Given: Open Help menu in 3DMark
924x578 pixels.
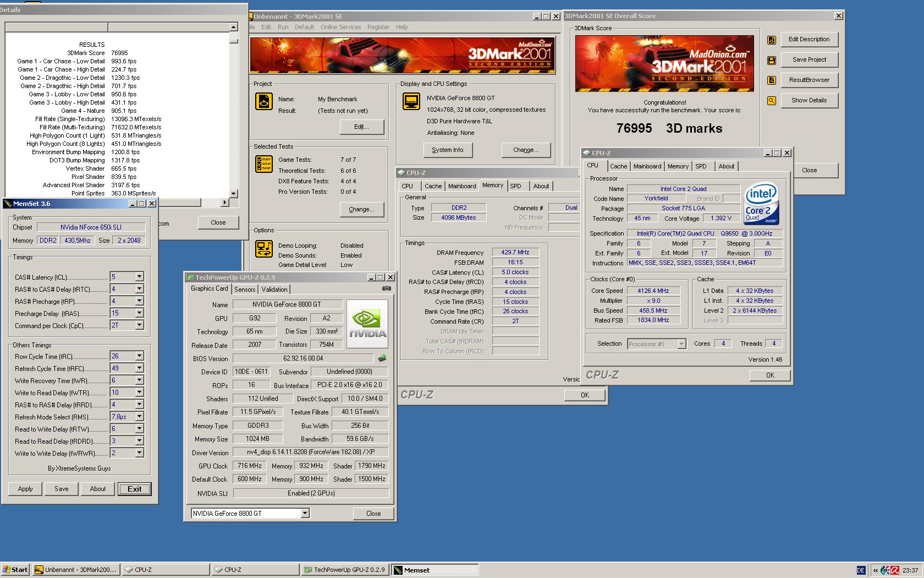Looking at the screenshot, I should point(402,27).
